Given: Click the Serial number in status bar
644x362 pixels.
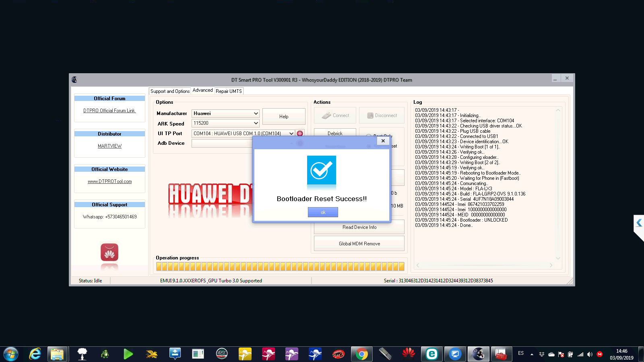Looking at the screenshot, I should pyautogui.click(x=438, y=281).
